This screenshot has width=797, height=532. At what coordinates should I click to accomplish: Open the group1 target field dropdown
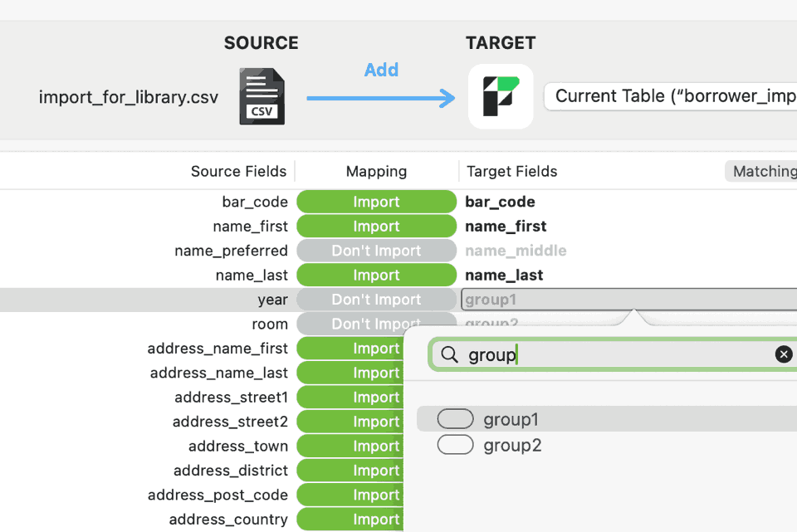coord(628,300)
